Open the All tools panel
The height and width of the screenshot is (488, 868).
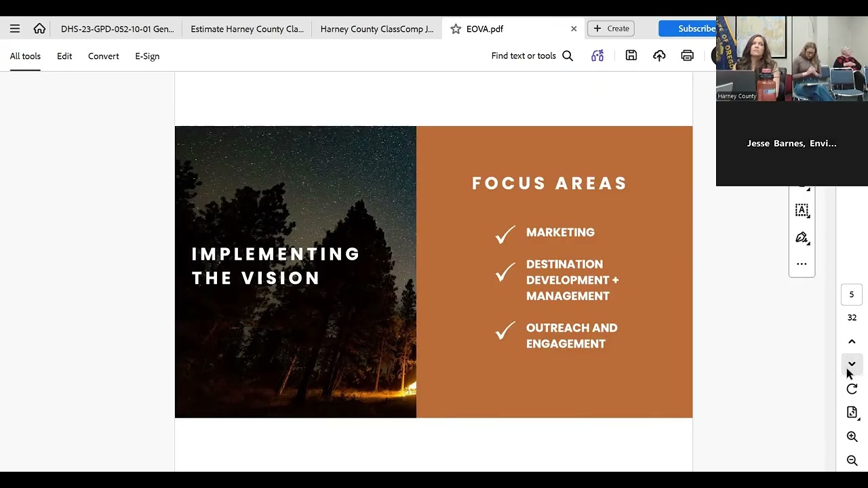(25, 56)
